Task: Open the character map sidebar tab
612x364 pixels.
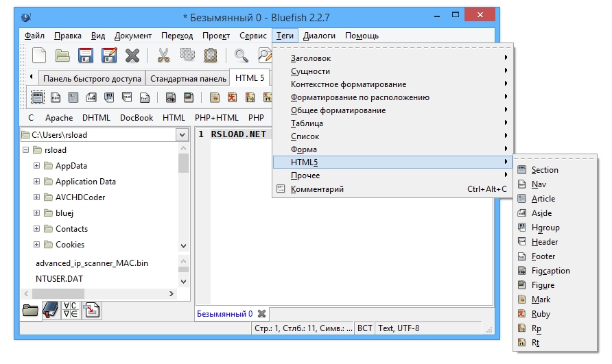Action: point(71,311)
